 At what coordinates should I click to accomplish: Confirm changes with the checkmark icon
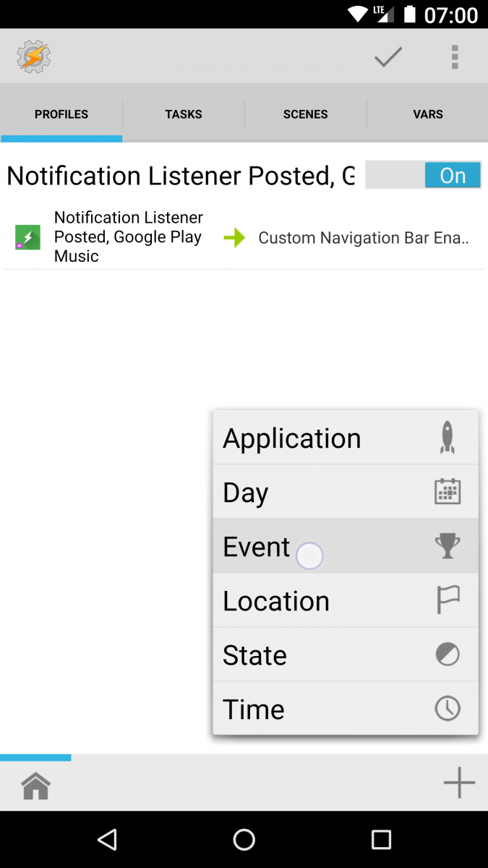[x=388, y=56]
